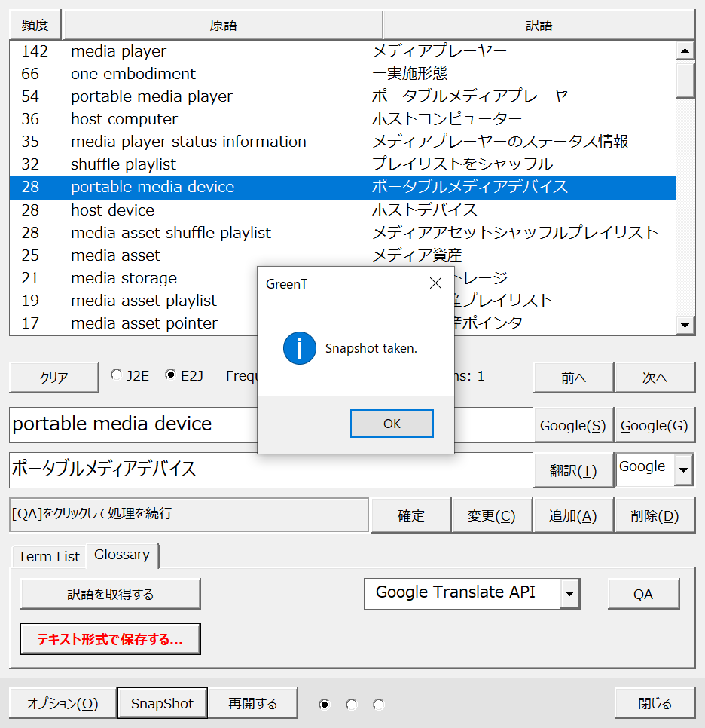Click the QA button
Image resolution: width=705 pixels, height=728 pixels.
tap(643, 594)
